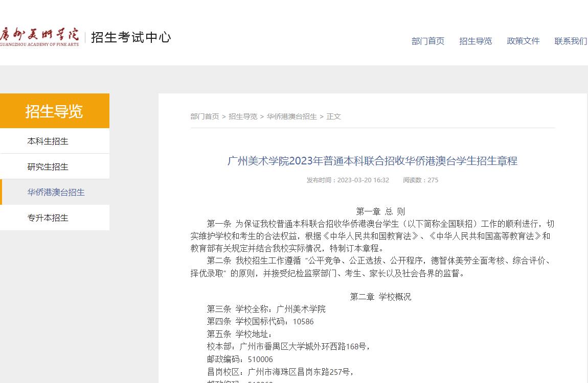
Task: Open 政策文件 in the top navigation
Action: (523, 41)
